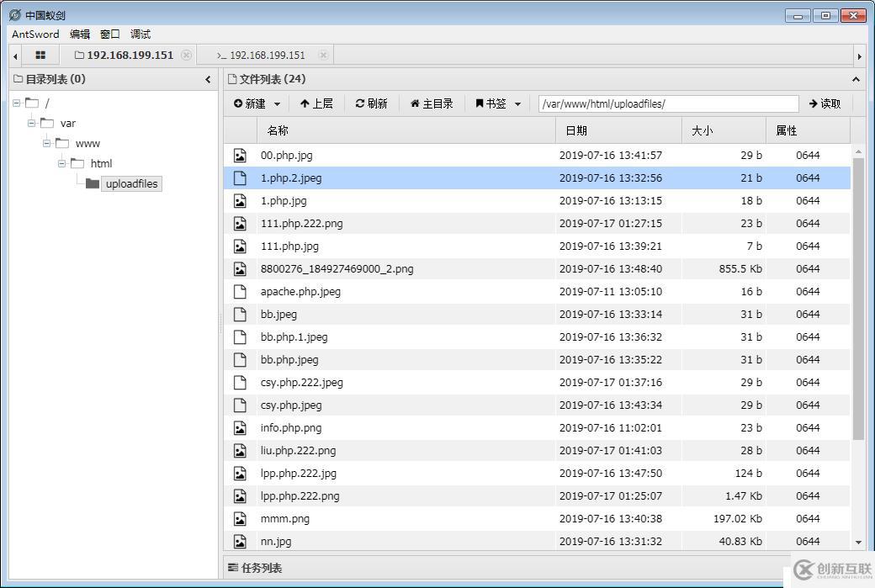Click the scrollbar down arrow in file list

(858, 543)
